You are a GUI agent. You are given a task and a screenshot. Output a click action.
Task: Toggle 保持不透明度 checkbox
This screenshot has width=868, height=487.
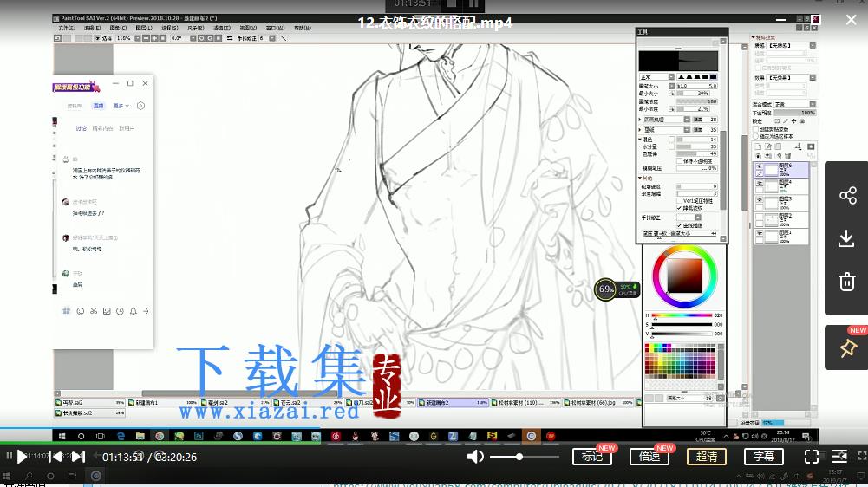point(679,160)
